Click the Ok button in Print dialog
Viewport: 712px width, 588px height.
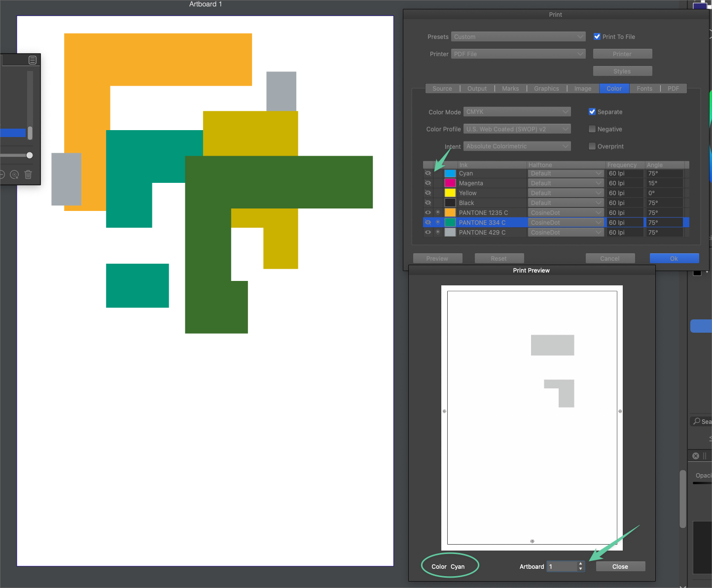pyautogui.click(x=674, y=258)
